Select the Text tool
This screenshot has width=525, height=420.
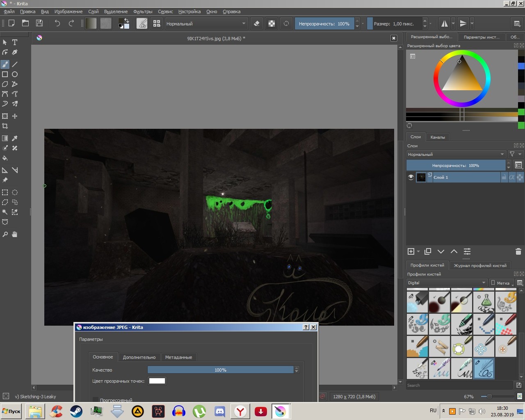click(15, 42)
